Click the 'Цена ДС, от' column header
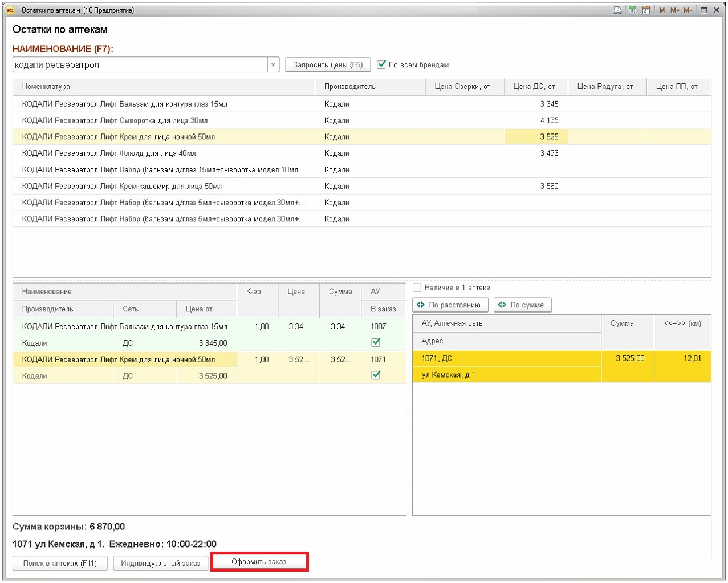 534,87
